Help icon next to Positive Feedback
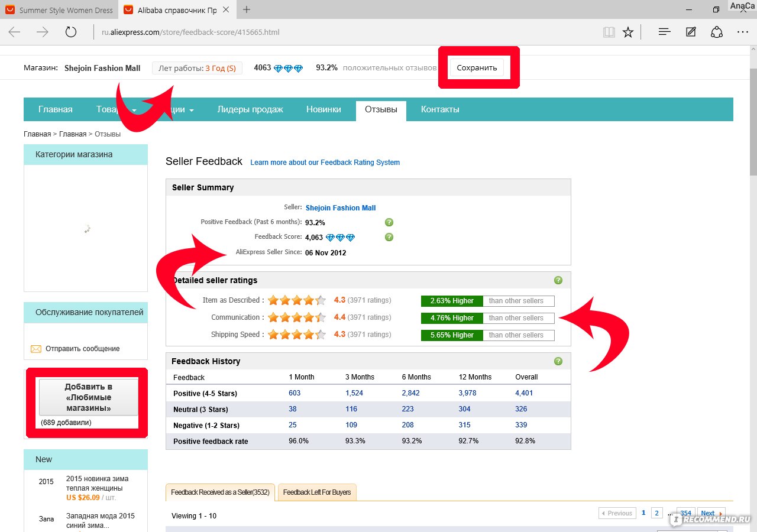The height and width of the screenshot is (532, 757). pyautogui.click(x=389, y=222)
